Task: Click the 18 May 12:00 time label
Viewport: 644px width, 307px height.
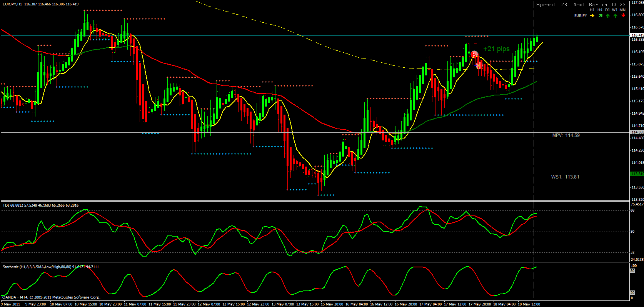Action: tap(529, 304)
